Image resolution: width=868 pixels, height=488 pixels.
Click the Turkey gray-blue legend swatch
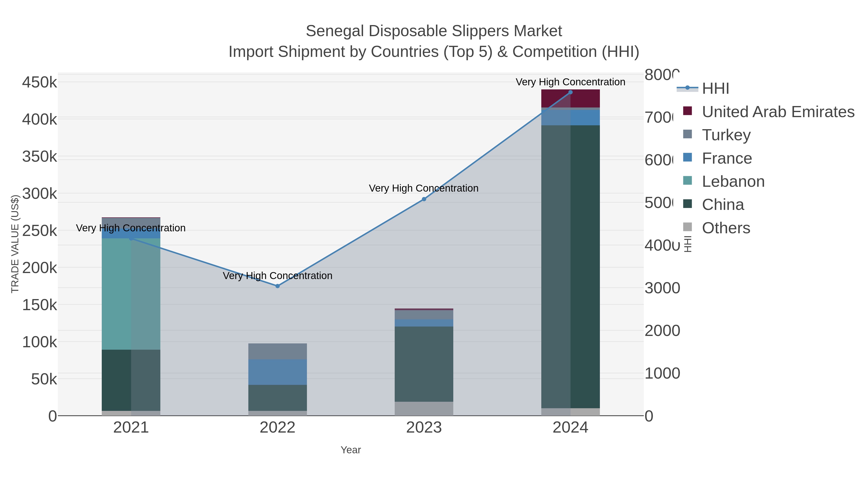tap(687, 134)
